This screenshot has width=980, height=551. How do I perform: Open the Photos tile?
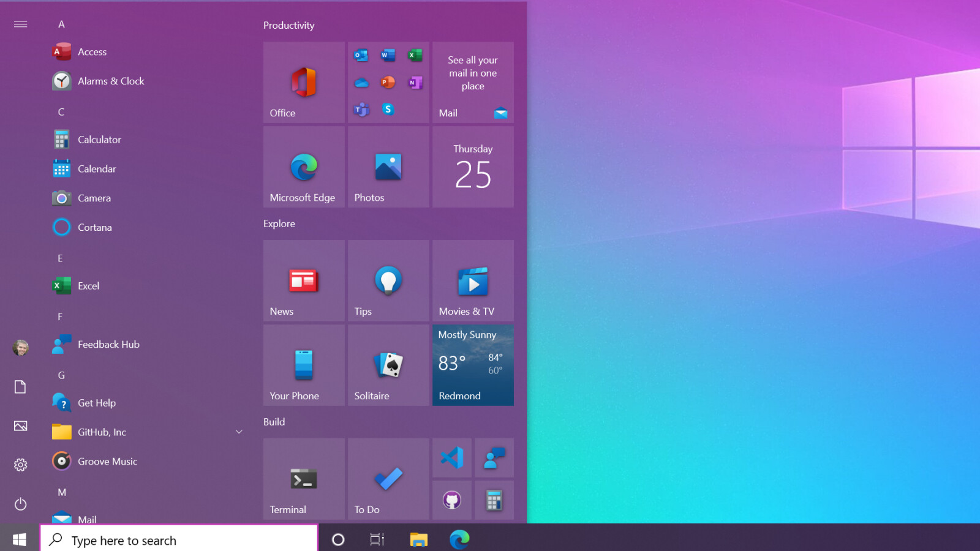coord(388,167)
